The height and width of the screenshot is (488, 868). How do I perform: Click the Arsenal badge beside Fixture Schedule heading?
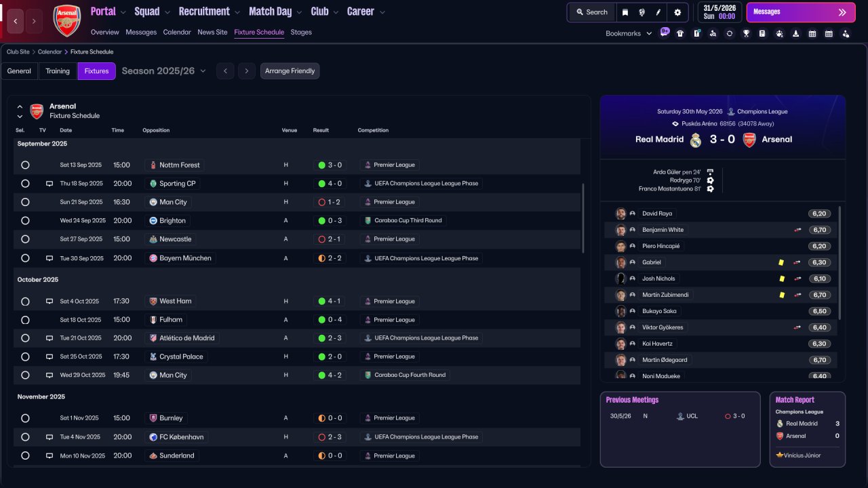37,111
